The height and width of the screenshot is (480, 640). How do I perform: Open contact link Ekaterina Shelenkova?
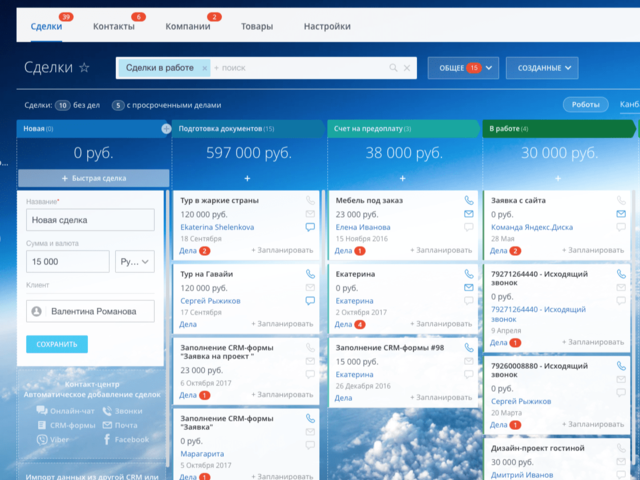pos(217,227)
